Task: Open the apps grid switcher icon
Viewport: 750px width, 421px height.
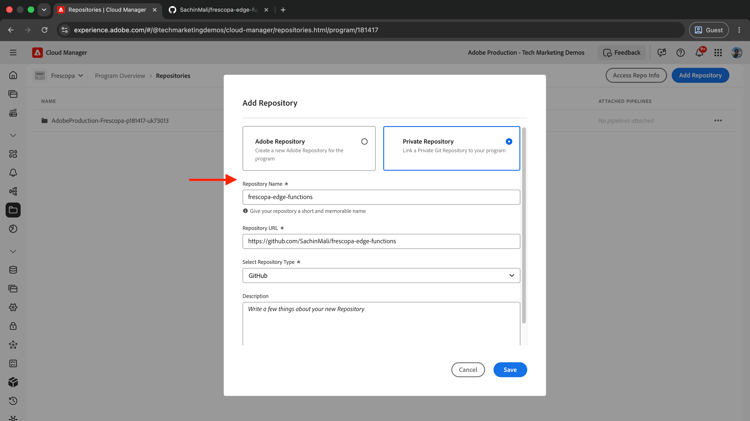Action: (x=718, y=53)
